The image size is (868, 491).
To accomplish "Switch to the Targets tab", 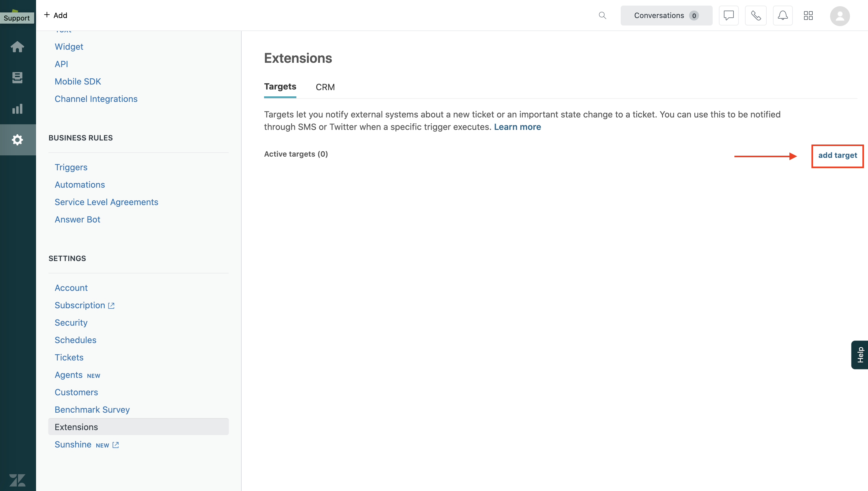I will (x=280, y=87).
